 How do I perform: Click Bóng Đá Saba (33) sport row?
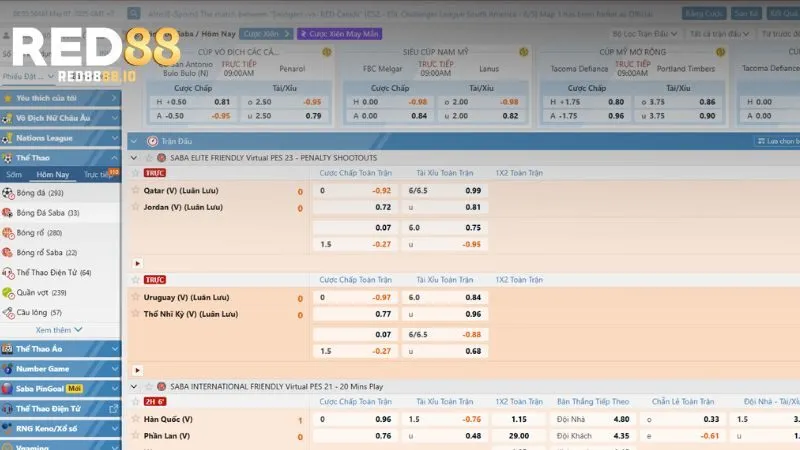point(61,213)
